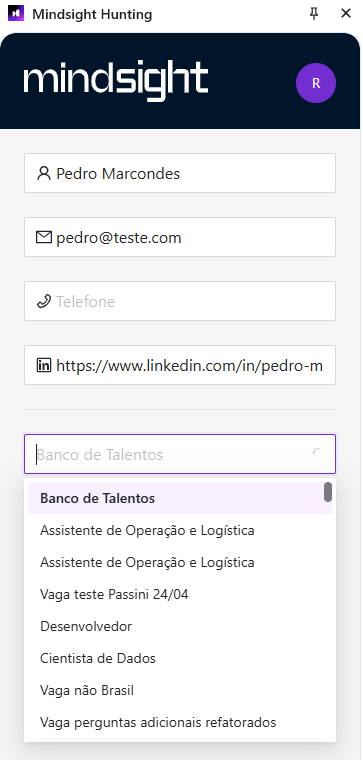Click the person icon in name field
Viewport: 363px width, 760px height.
click(x=44, y=173)
